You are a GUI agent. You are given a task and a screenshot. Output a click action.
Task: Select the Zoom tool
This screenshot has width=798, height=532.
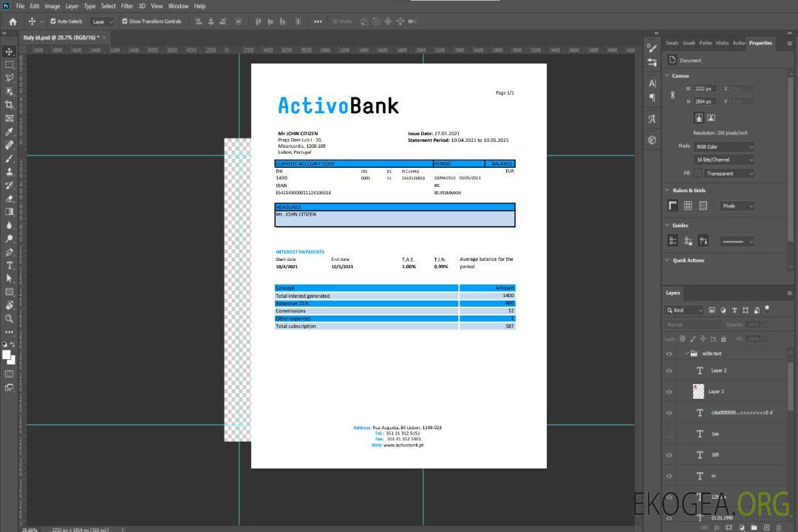point(9,318)
